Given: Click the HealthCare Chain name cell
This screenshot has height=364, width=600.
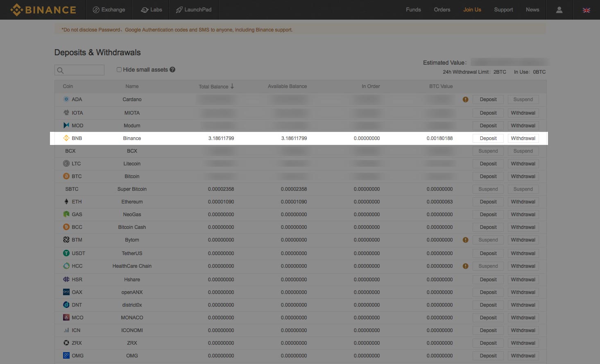Looking at the screenshot, I should click(x=132, y=266).
